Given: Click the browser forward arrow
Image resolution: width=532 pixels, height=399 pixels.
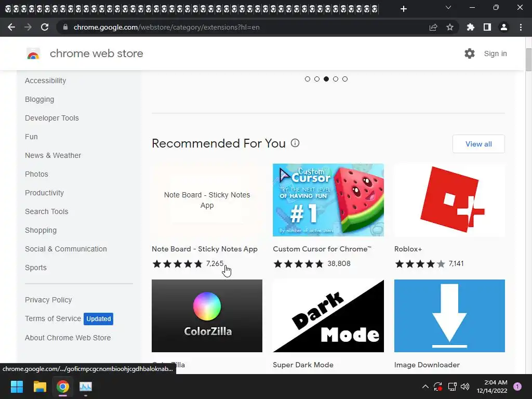Looking at the screenshot, I should tap(28, 27).
